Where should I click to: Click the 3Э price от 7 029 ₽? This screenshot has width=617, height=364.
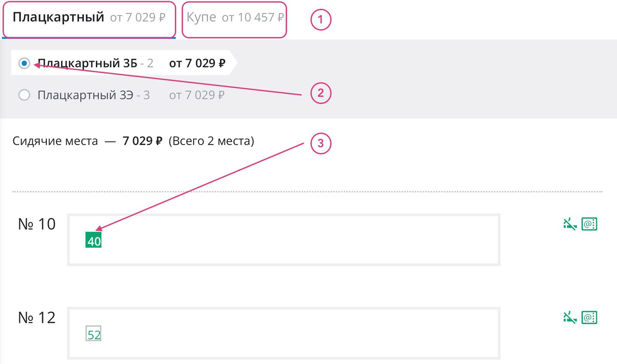point(196,95)
